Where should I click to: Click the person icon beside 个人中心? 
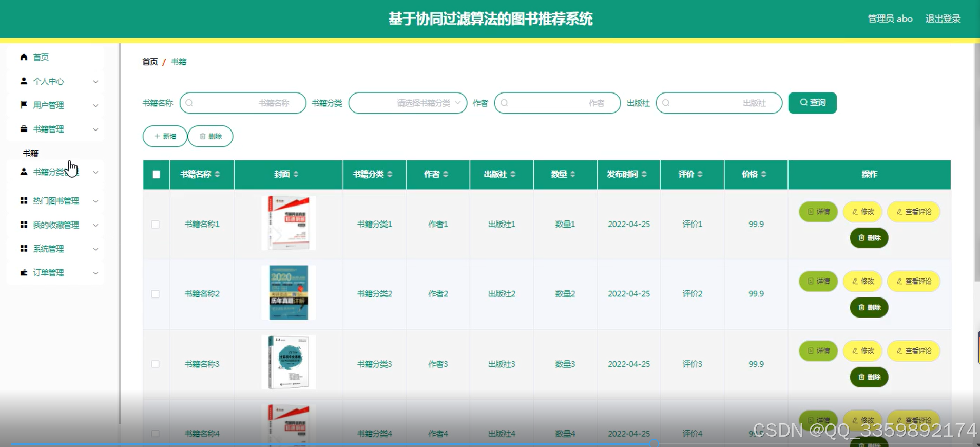click(x=24, y=81)
